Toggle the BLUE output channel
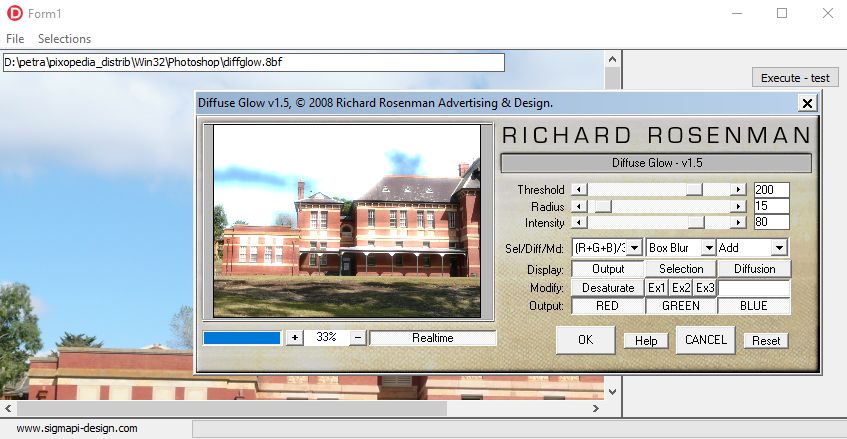 pos(754,306)
